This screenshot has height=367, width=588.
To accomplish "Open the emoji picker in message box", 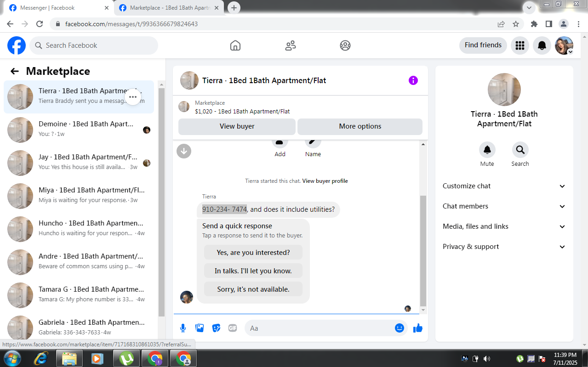I will [400, 328].
